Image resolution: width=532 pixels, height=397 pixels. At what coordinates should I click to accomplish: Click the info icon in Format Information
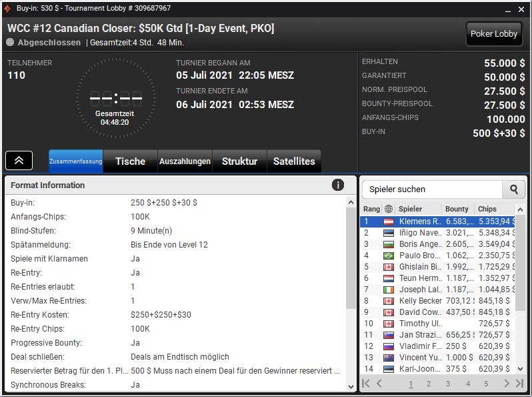coord(337,185)
